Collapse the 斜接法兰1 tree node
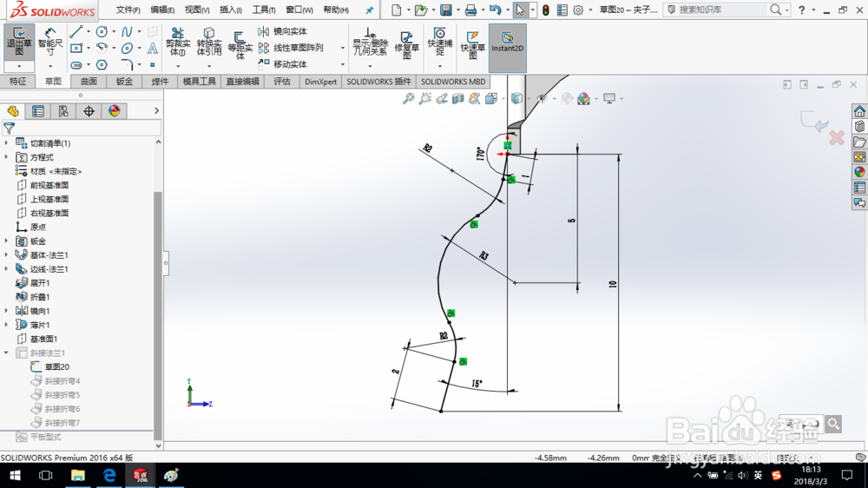The height and width of the screenshot is (488, 868). click(7, 353)
